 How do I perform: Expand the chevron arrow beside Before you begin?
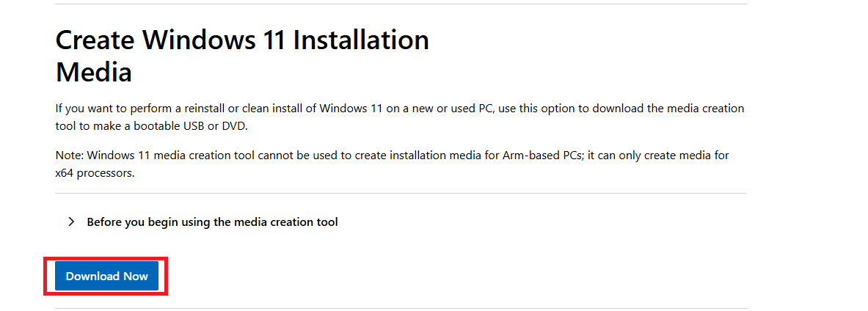[71, 222]
